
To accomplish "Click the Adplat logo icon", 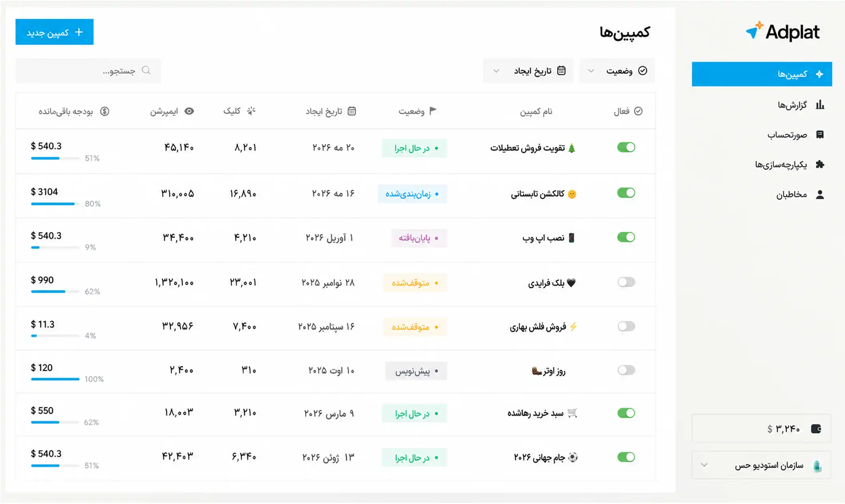I will (x=754, y=30).
